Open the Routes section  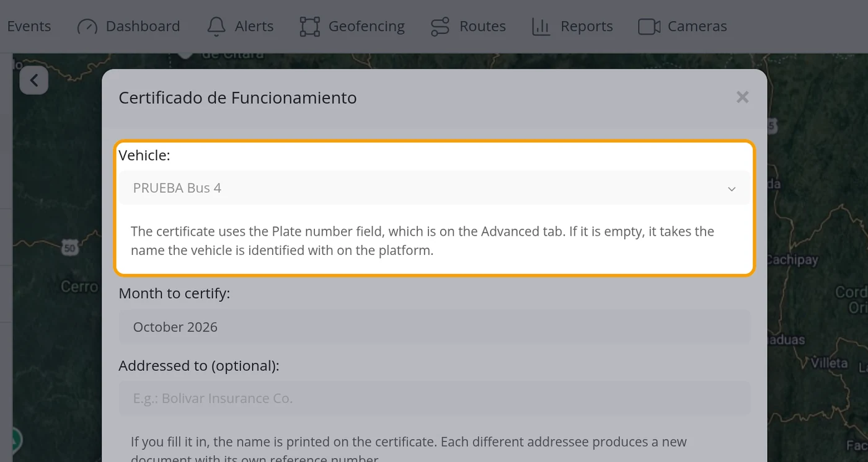482,27
